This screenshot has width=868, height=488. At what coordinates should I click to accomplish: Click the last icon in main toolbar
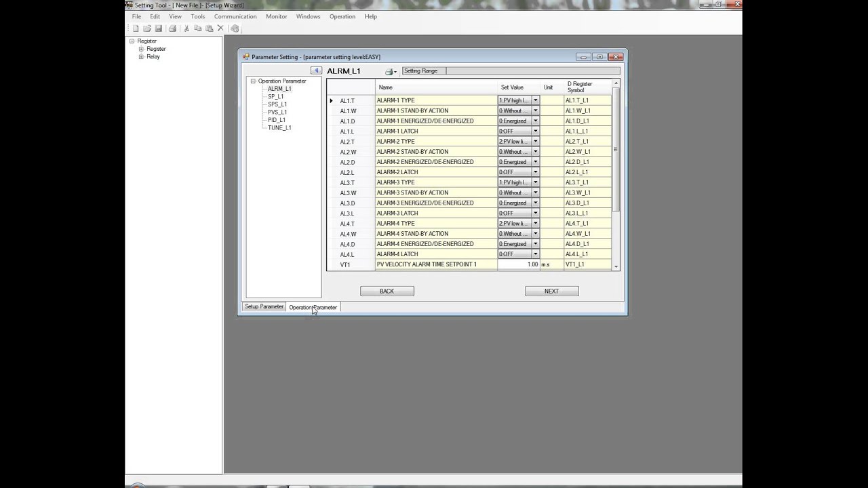(x=235, y=28)
